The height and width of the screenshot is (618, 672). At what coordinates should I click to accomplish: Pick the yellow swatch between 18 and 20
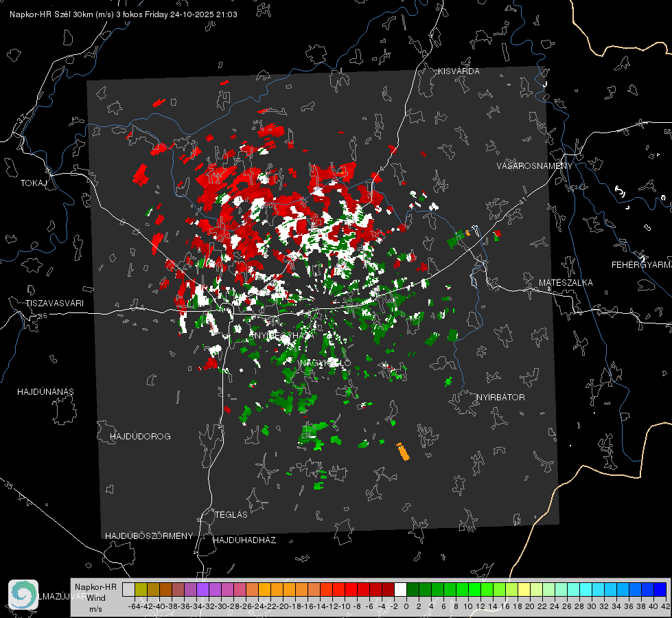click(x=524, y=589)
